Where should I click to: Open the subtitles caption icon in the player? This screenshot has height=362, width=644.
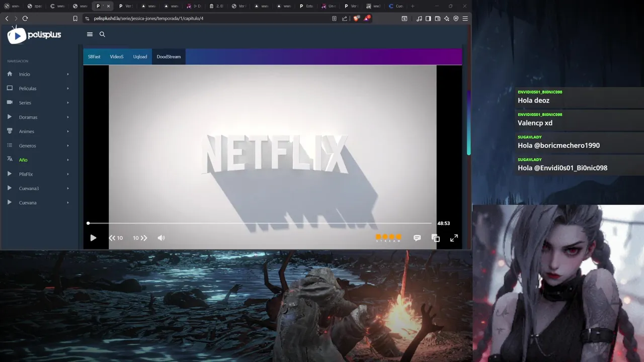coord(417,238)
